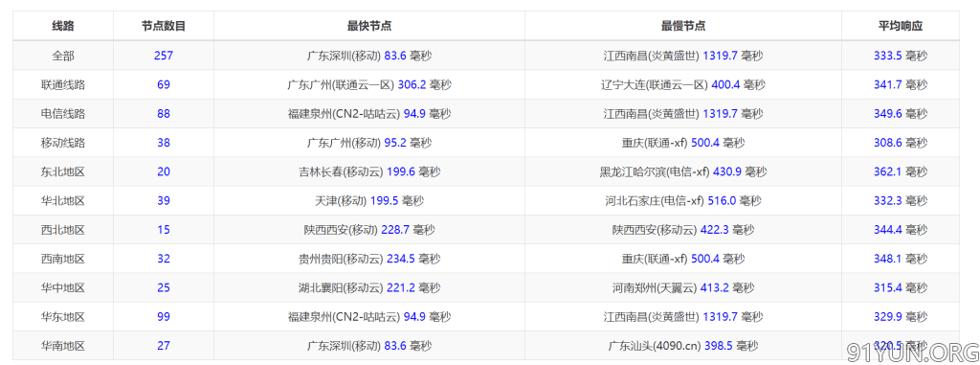The image size is (980, 365).
Task: Click node count 20
Action: [163, 171]
